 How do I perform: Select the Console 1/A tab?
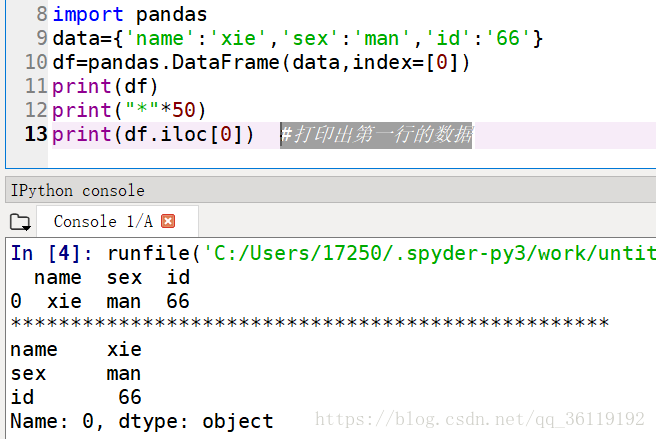(118, 221)
